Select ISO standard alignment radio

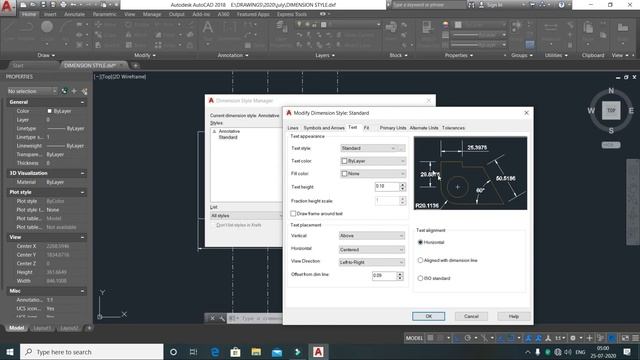coord(420,278)
